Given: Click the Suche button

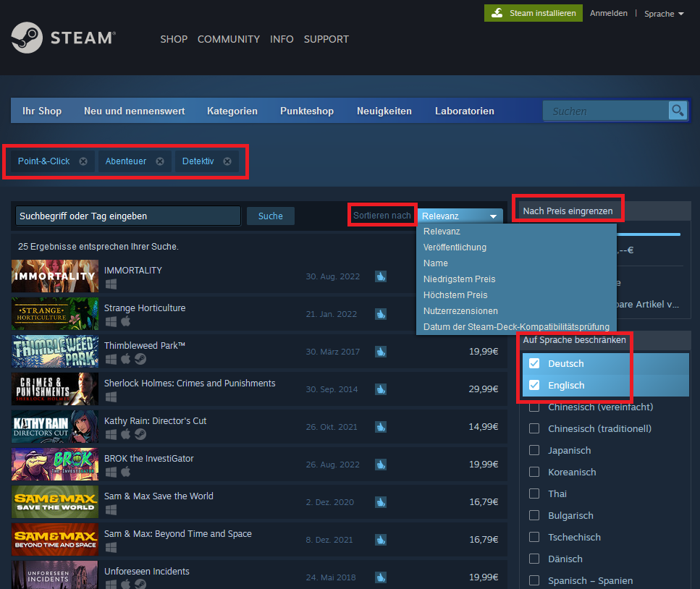Looking at the screenshot, I should click(x=271, y=216).
